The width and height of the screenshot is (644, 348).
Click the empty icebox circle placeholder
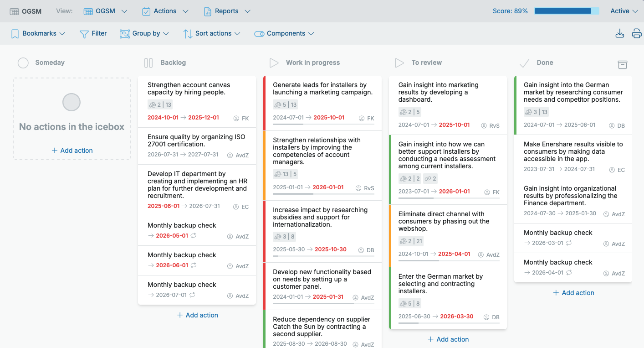coord(72,103)
